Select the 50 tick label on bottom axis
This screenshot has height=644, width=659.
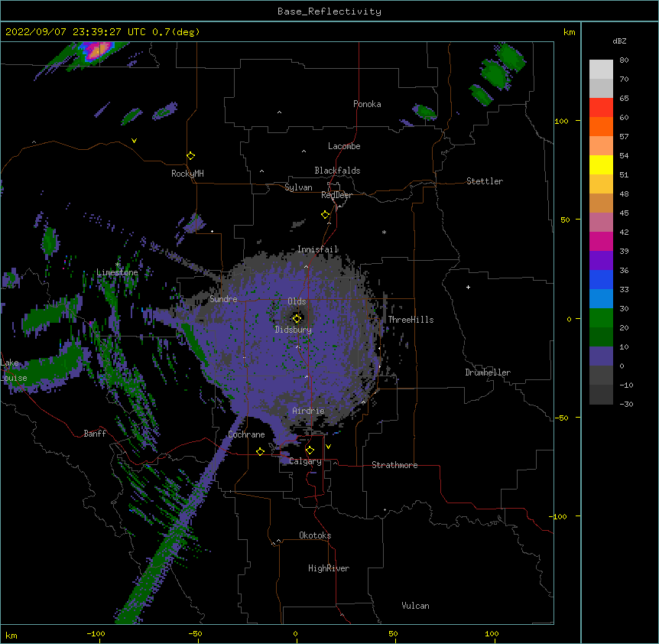pyautogui.click(x=393, y=633)
